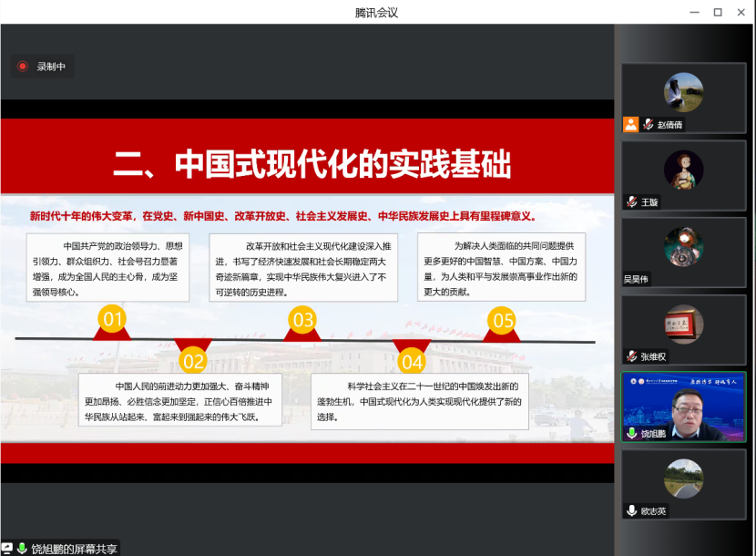
Task: Click the yellow 03 circle on the slide
Action: (302, 319)
